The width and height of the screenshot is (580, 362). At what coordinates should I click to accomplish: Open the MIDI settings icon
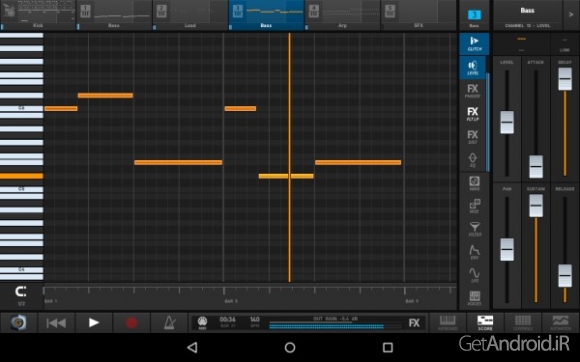click(x=202, y=322)
